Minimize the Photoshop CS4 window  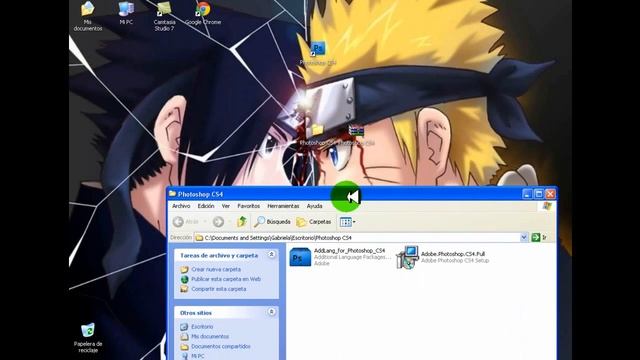(527, 194)
